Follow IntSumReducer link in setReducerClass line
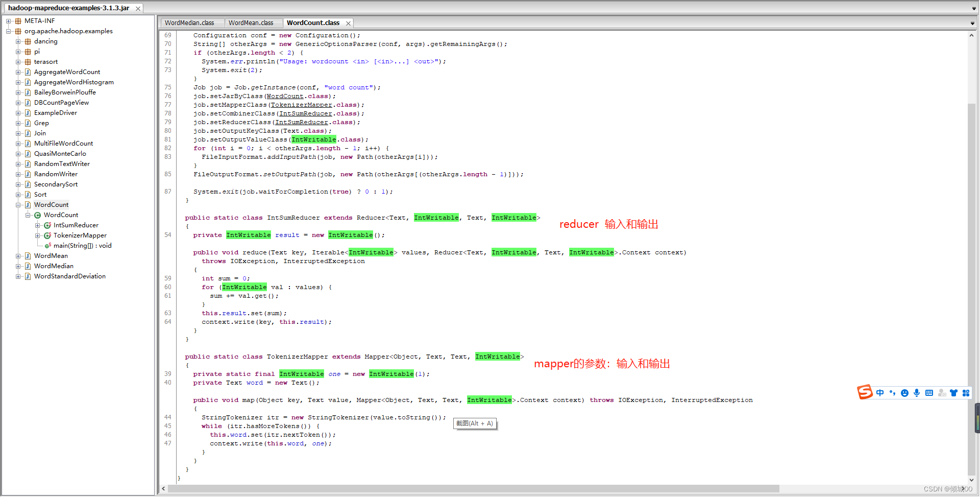Screen dimensions: 980x497 [x=301, y=122]
